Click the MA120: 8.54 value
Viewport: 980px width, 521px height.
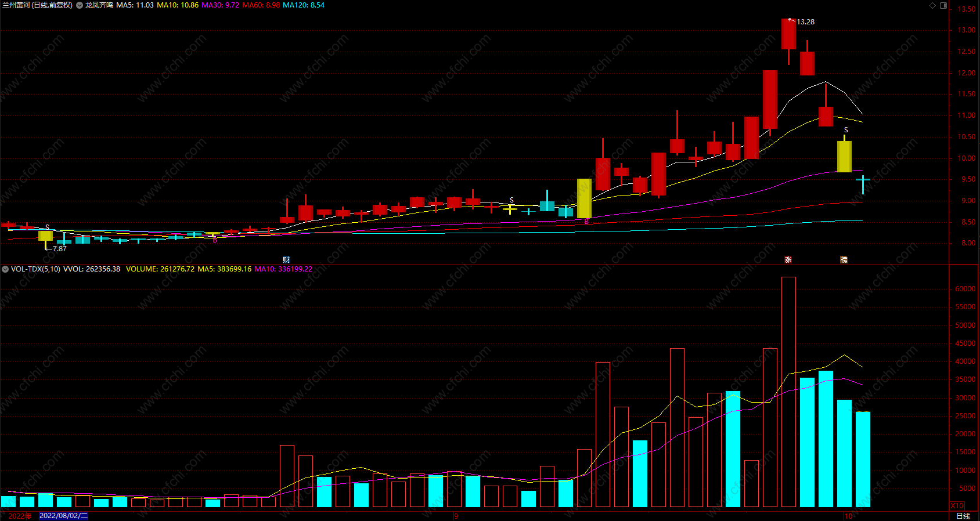304,5
